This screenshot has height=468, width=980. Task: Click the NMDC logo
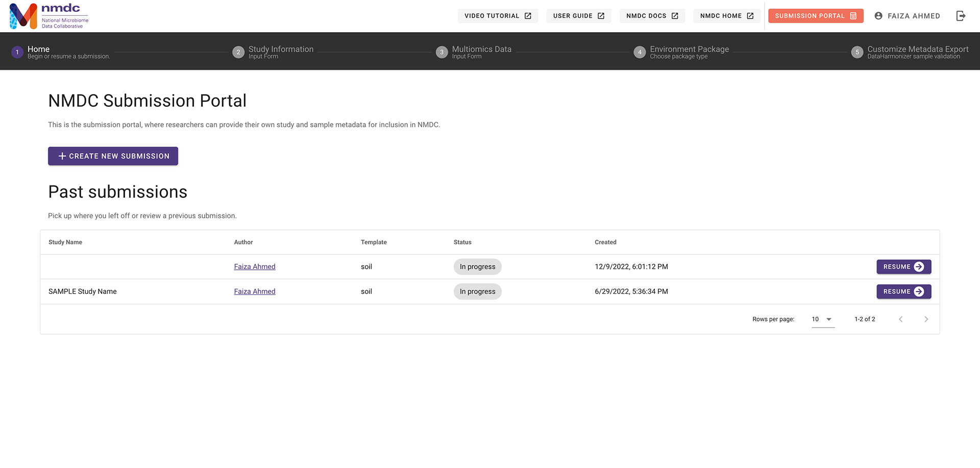point(49,16)
